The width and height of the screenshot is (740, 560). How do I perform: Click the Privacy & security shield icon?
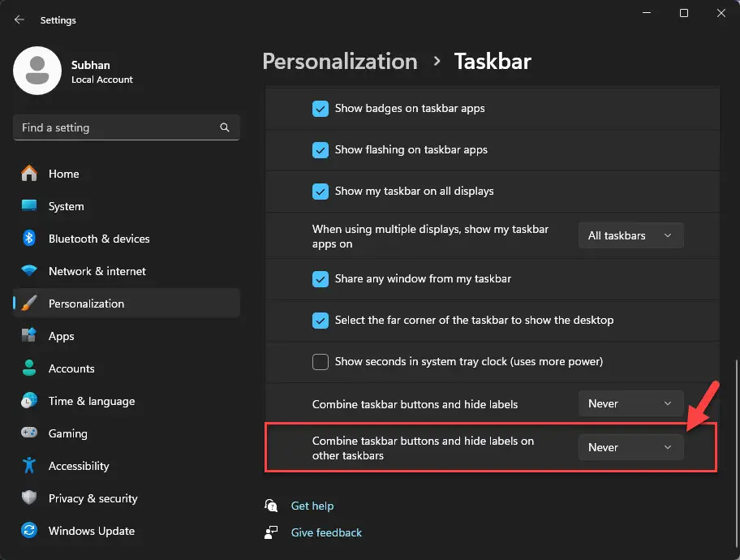point(29,498)
